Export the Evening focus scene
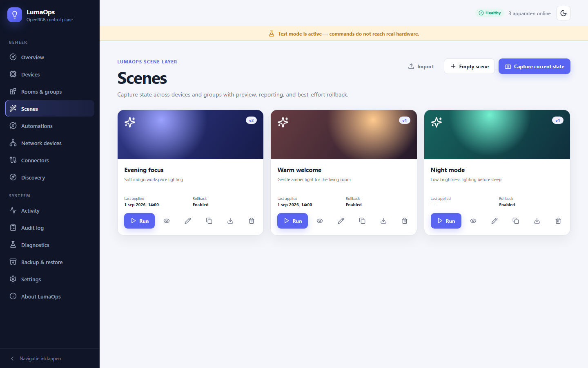The image size is (588, 368). pos(230,221)
